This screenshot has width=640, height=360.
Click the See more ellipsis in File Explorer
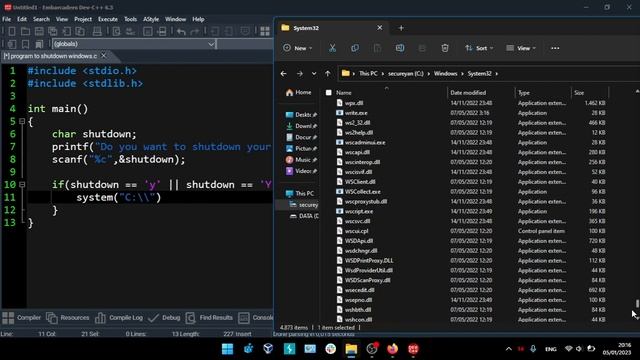pyautogui.click(x=555, y=48)
